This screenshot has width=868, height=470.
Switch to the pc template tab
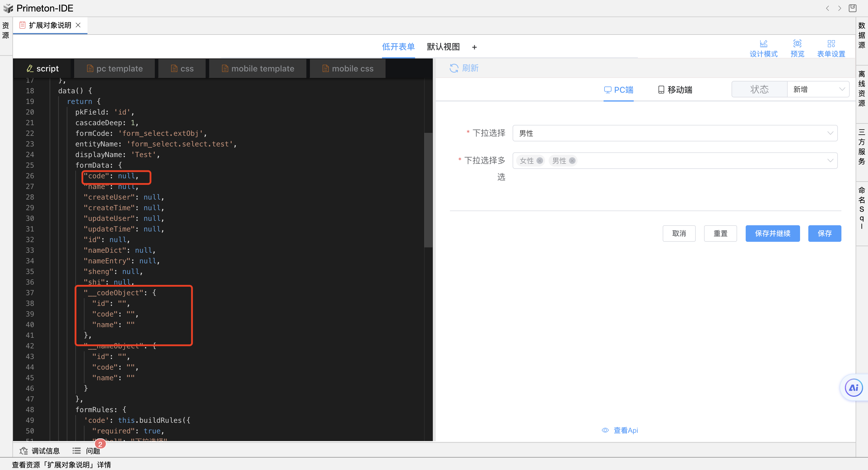(x=115, y=69)
